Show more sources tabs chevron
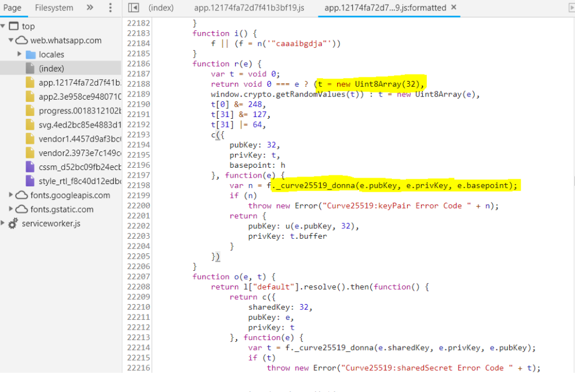 (90, 8)
